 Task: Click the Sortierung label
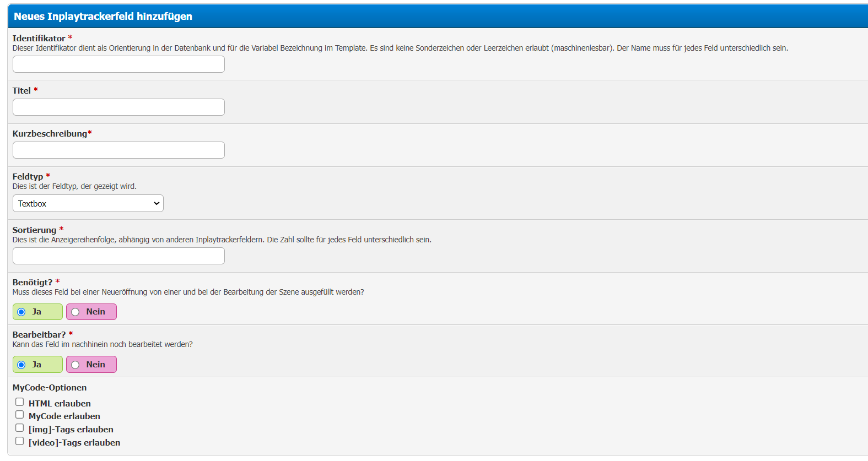point(34,230)
